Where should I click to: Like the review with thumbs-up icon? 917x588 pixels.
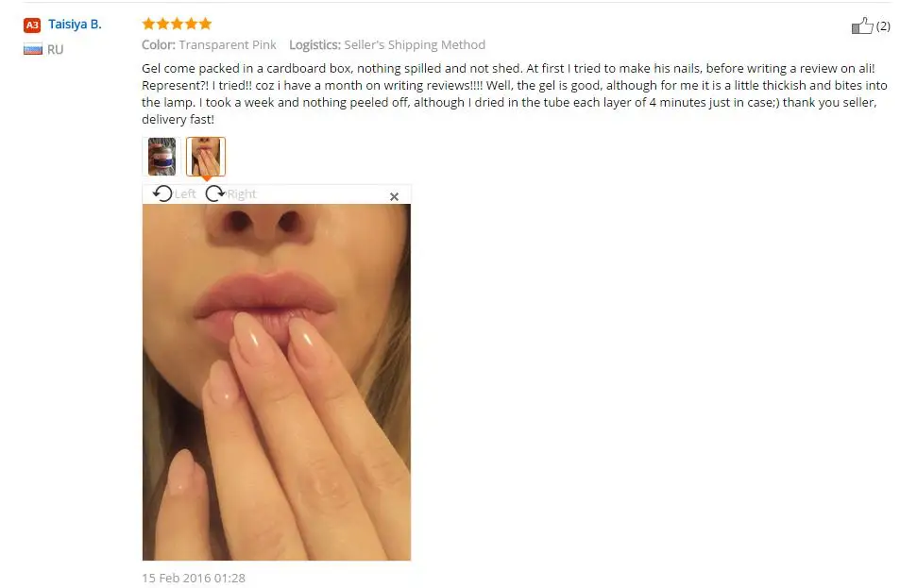[x=862, y=25]
